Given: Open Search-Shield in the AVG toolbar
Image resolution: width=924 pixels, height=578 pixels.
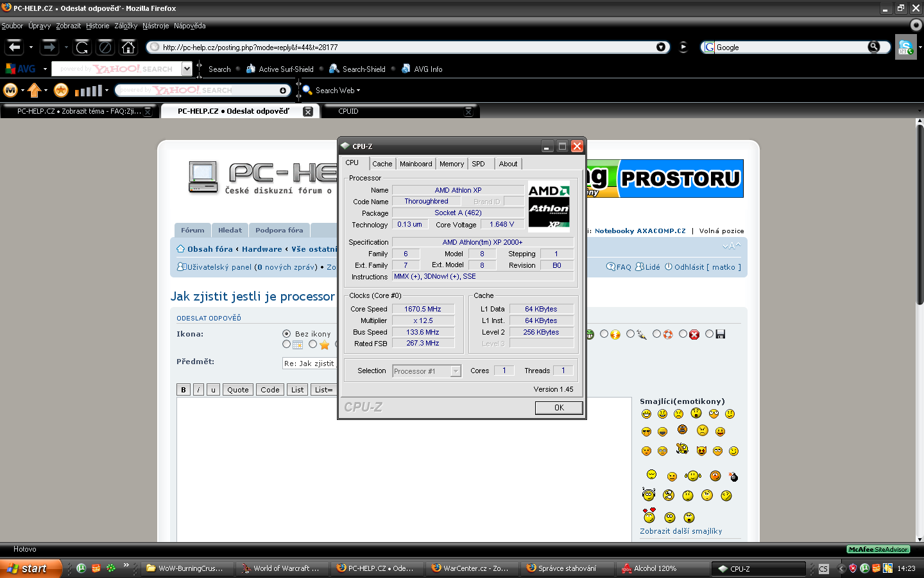Looking at the screenshot, I should 357,69.
